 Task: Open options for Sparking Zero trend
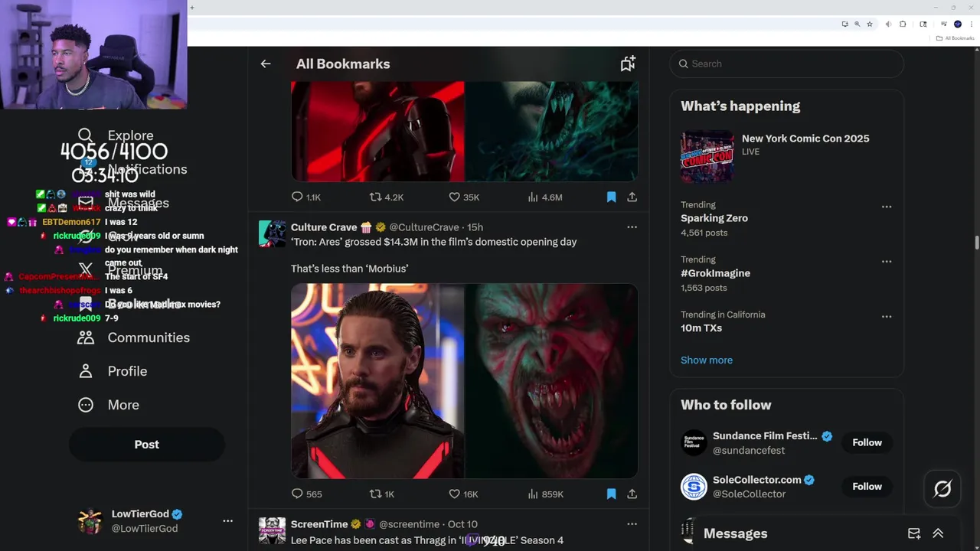887,207
